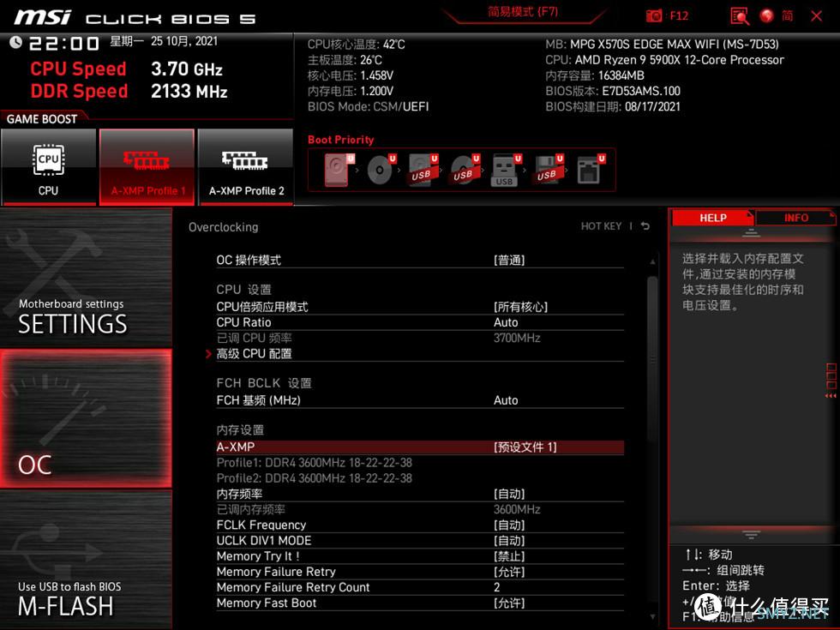Click Profile1: DDR4 3600MHz 18-22-22-38 row
This screenshot has width=840, height=630.
(420, 463)
